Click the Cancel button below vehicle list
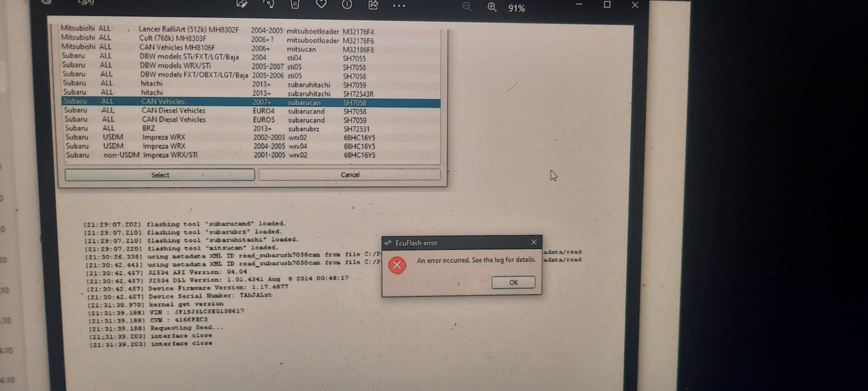This screenshot has height=391, width=868. 349,175
